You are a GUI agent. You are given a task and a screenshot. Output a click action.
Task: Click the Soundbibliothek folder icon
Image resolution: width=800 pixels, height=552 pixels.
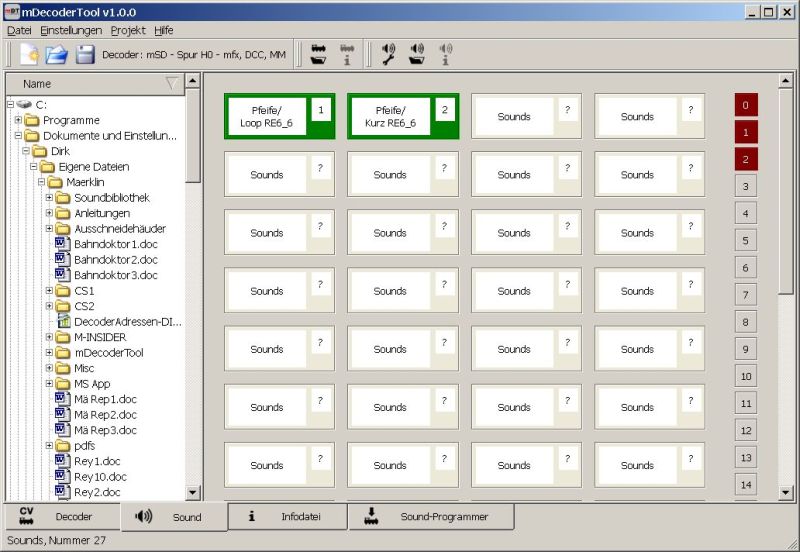pyautogui.click(x=63, y=197)
